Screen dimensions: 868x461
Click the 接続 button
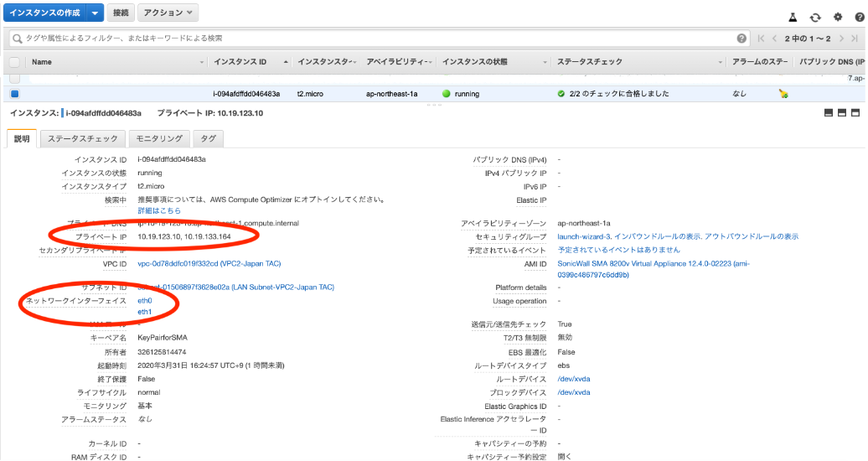tap(121, 13)
